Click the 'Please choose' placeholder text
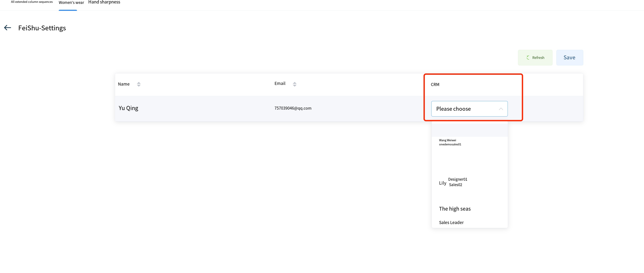This screenshot has height=273, width=644. 453,109
